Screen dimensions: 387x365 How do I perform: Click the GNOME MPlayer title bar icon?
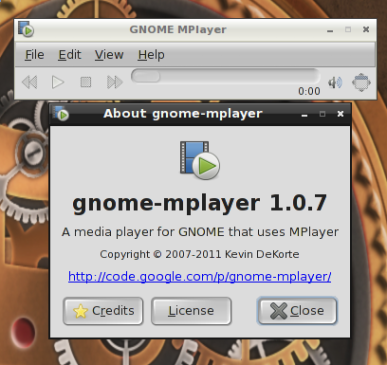pyautogui.click(x=26, y=29)
